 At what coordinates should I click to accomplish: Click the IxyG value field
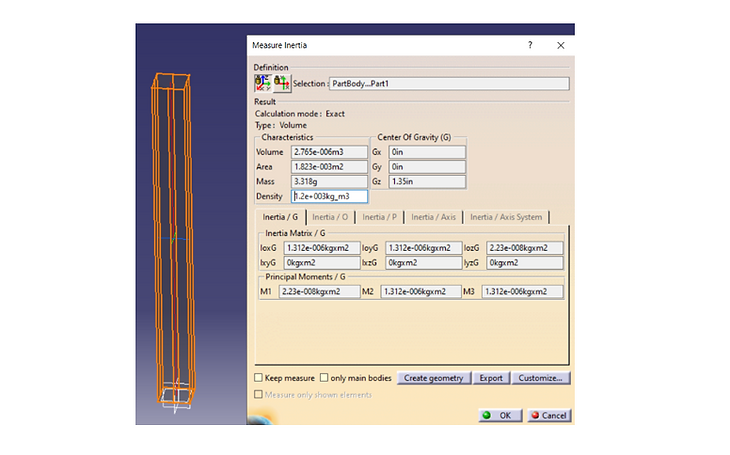pyautogui.click(x=322, y=263)
